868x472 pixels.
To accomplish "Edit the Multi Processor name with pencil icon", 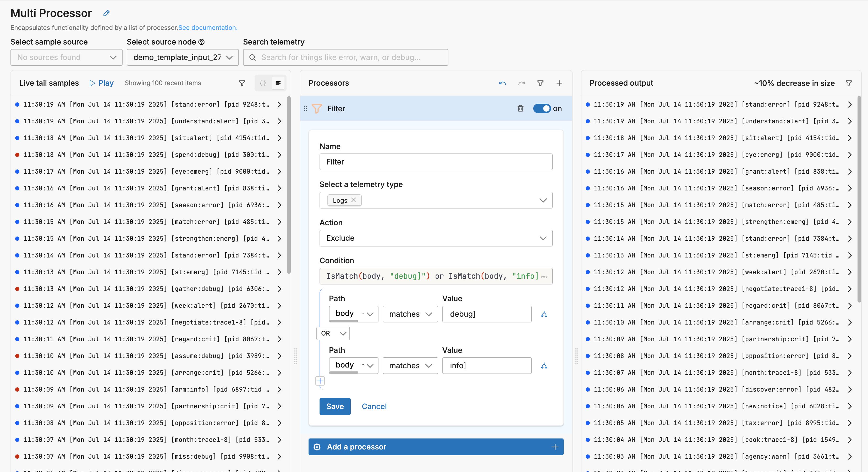I will point(107,13).
